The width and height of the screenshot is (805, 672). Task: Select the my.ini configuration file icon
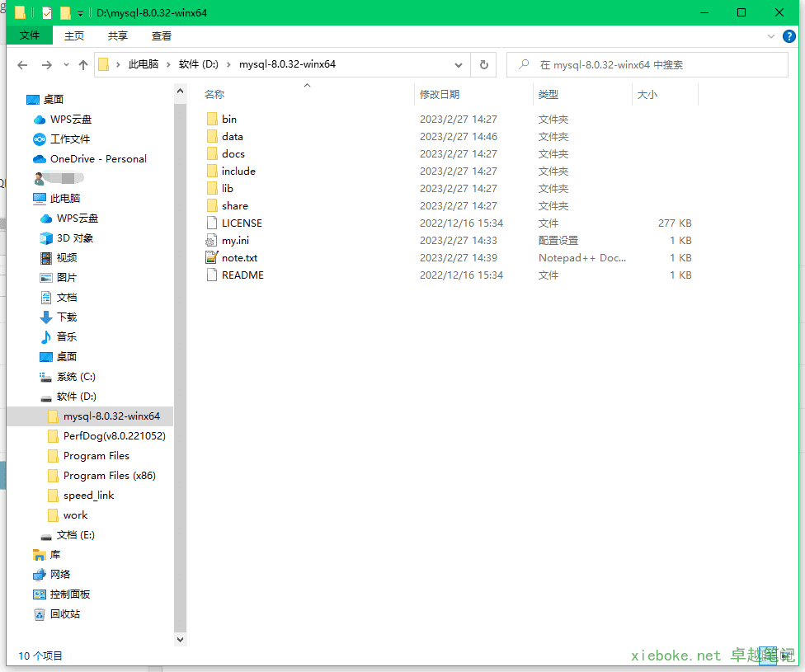click(212, 241)
